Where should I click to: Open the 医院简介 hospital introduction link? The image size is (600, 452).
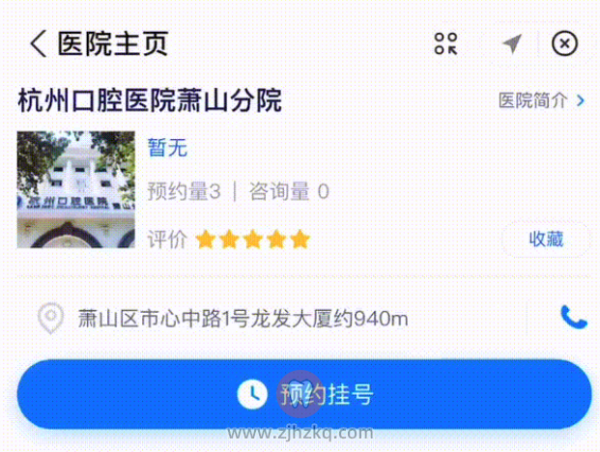(x=533, y=101)
